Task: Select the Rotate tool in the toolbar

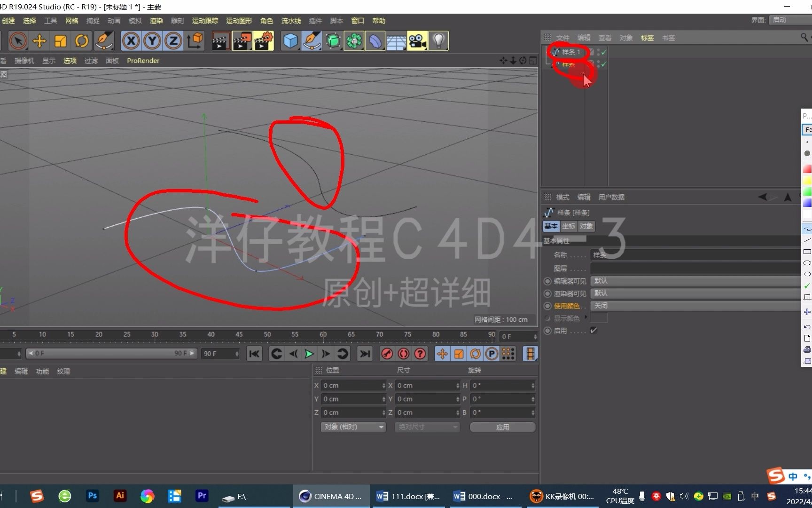Action: click(x=82, y=41)
